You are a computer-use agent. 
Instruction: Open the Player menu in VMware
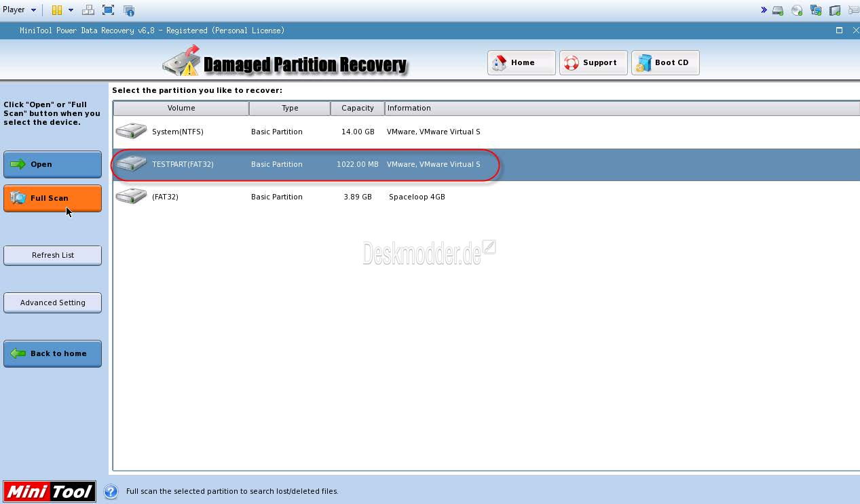point(19,9)
